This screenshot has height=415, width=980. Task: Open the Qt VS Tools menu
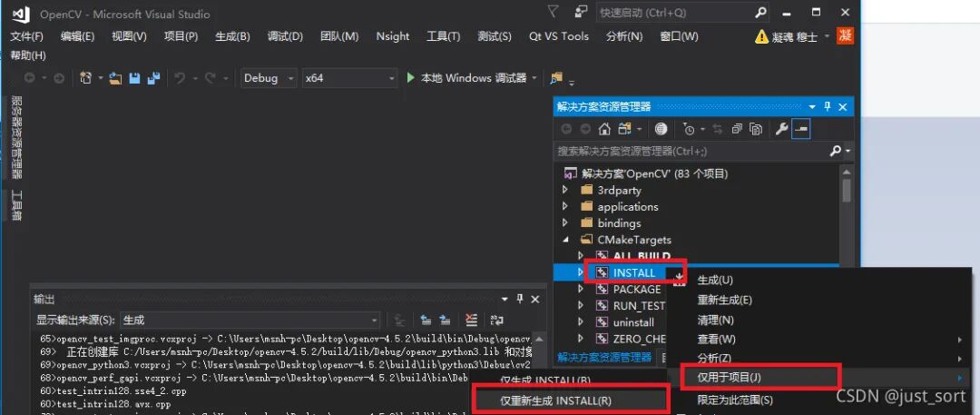tap(559, 36)
